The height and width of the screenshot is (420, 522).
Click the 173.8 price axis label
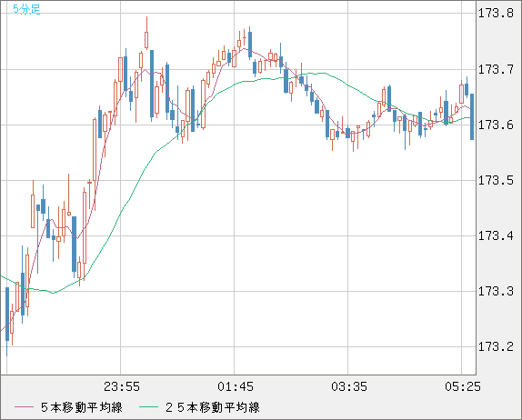point(496,14)
